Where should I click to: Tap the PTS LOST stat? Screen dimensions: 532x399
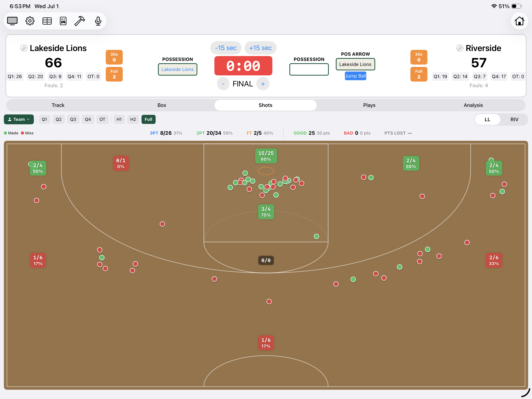click(x=398, y=133)
